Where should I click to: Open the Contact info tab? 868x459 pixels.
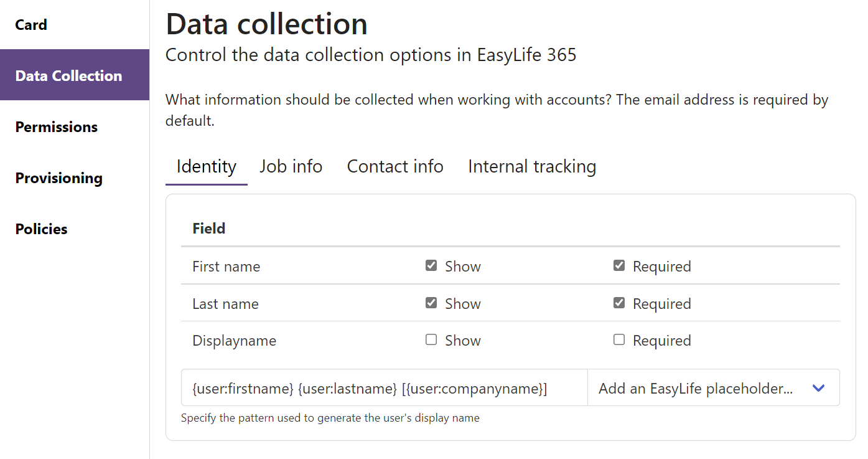click(394, 166)
